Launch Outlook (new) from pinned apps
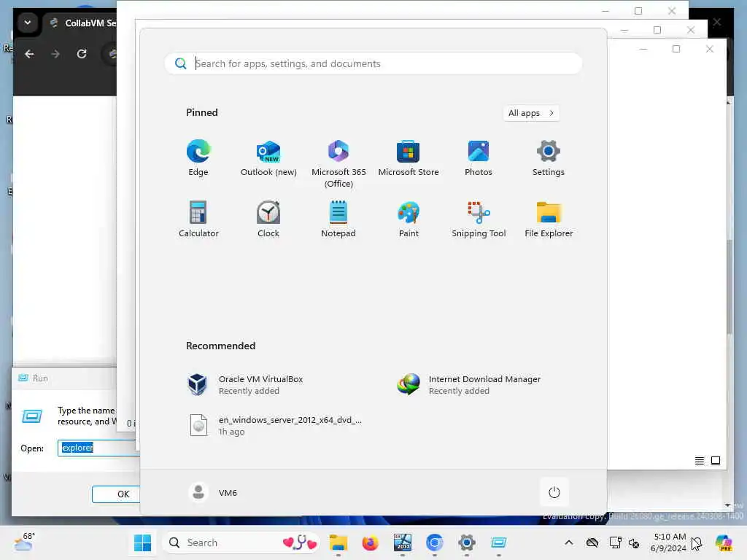The image size is (747, 560). pyautogui.click(x=268, y=158)
